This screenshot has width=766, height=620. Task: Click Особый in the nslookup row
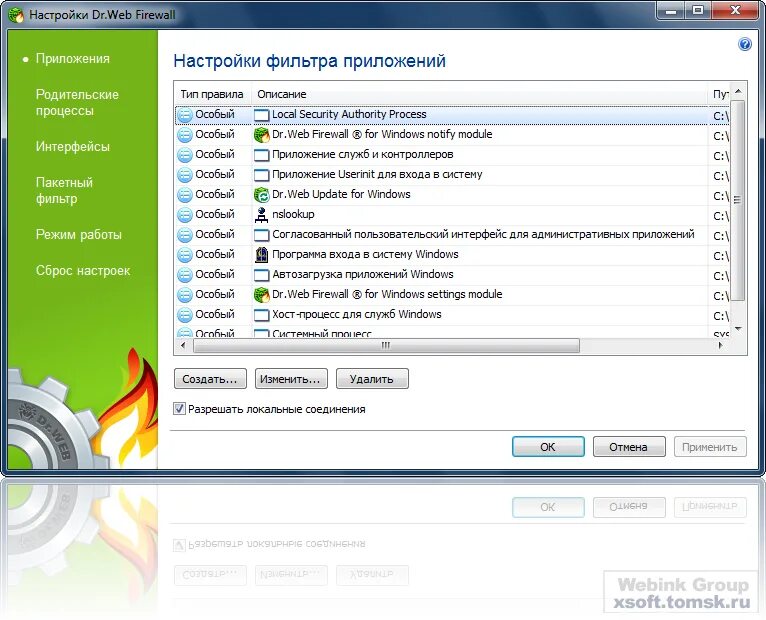[x=215, y=214]
